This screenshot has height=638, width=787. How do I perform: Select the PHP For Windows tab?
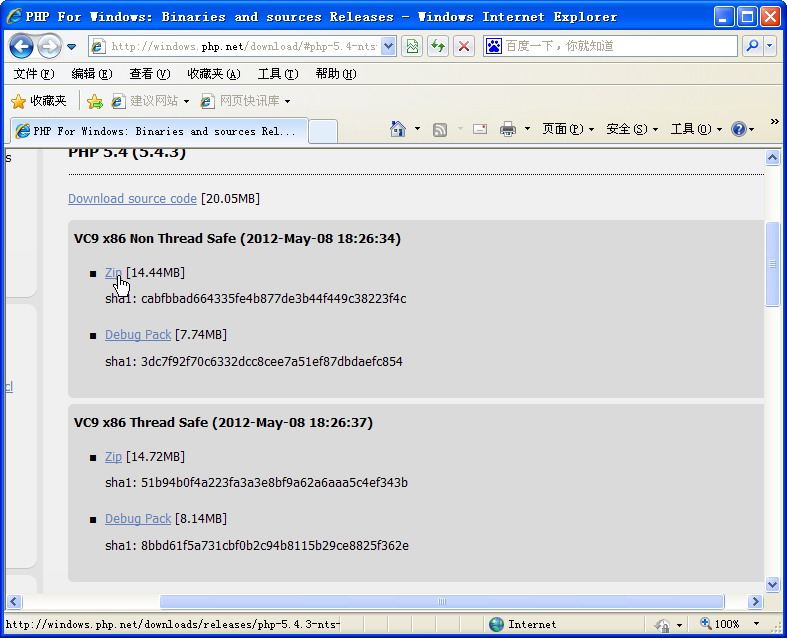pyautogui.click(x=159, y=131)
